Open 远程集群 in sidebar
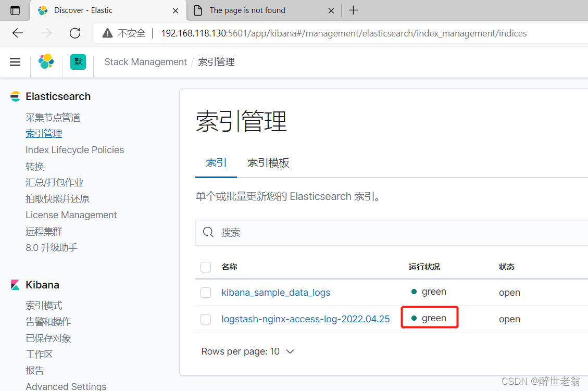Viewport: 588px width, 391px height. pos(44,231)
